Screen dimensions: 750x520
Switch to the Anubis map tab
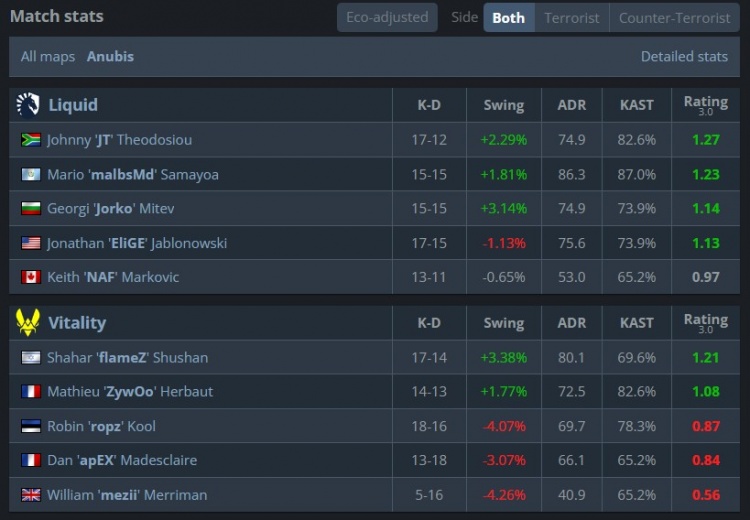pyautogui.click(x=110, y=56)
